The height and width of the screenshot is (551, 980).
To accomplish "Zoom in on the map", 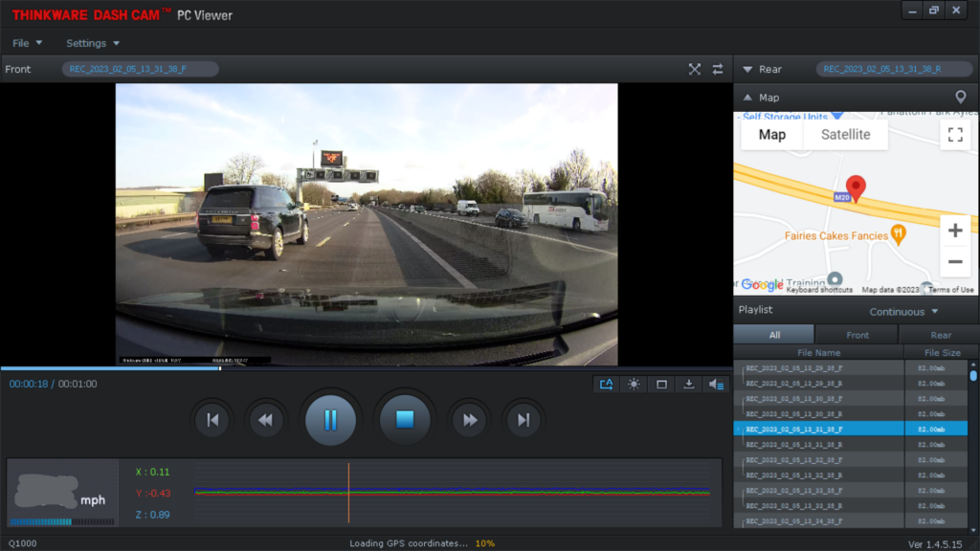I will [955, 231].
